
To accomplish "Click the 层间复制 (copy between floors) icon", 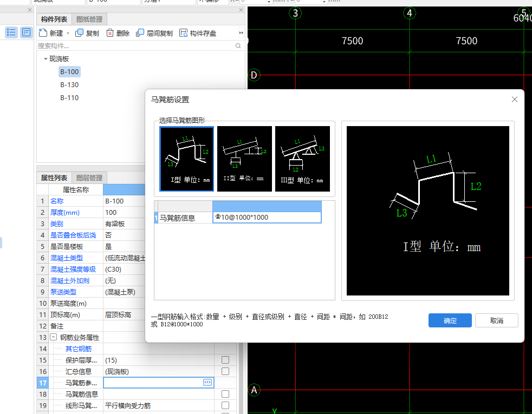I will pyautogui.click(x=140, y=33).
